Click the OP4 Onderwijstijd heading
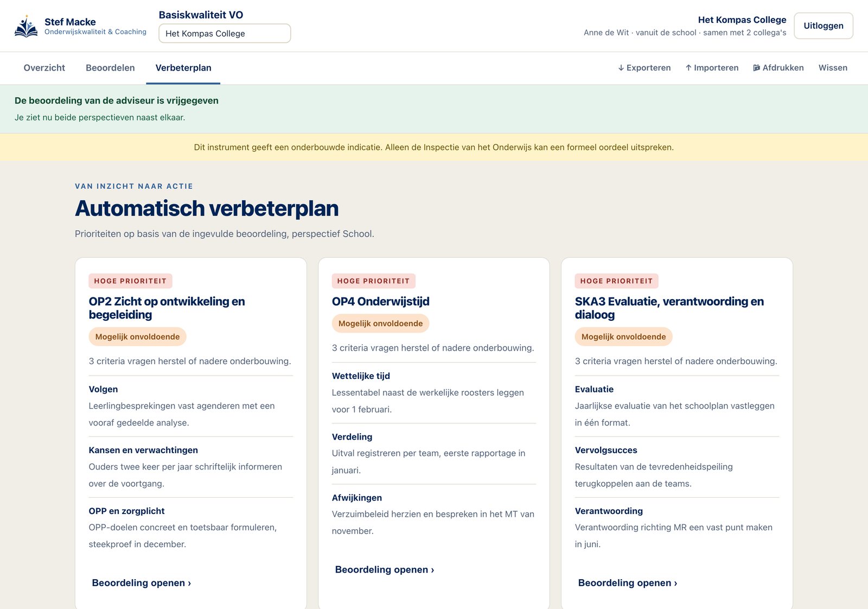The image size is (868, 609). click(380, 301)
